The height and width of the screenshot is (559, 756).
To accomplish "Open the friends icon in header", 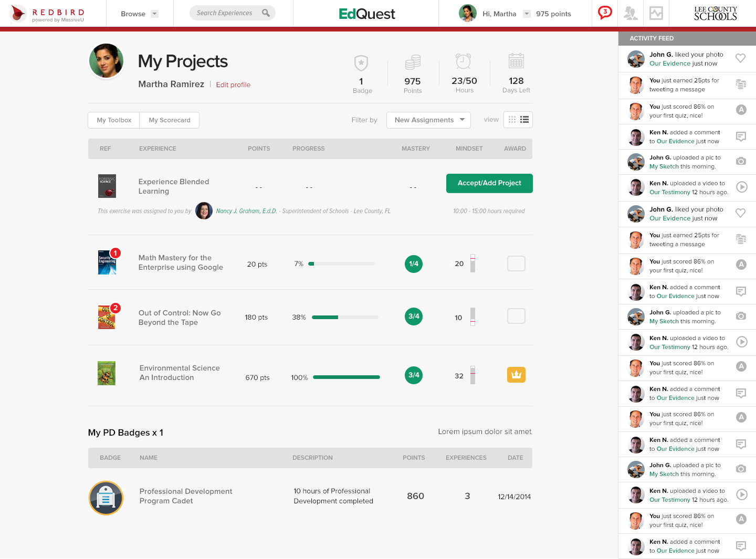I will pos(631,13).
